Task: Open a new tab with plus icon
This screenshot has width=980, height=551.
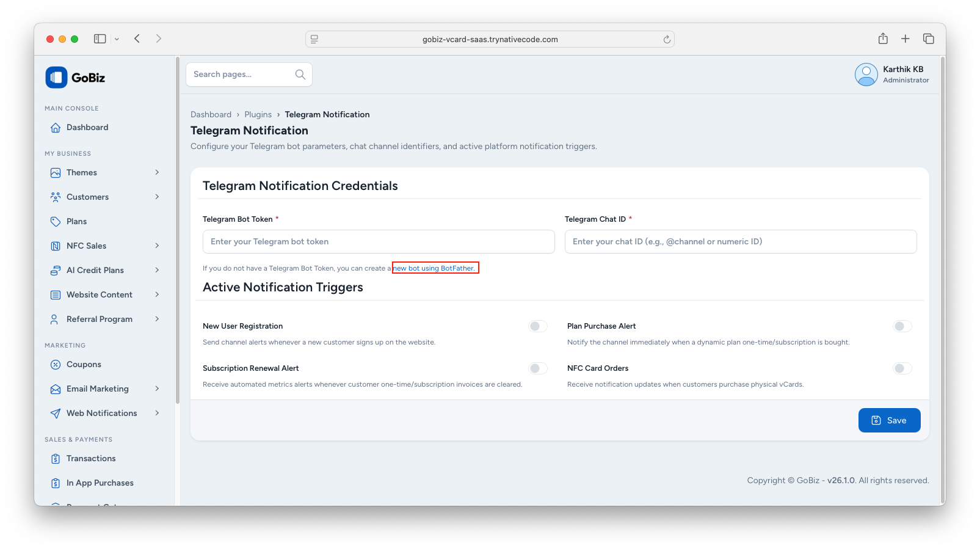Action: 906,38
